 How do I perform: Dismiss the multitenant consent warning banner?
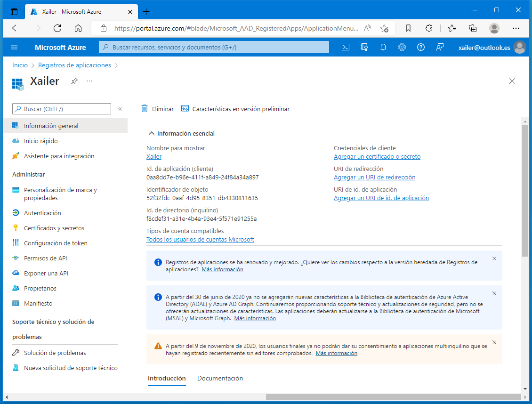pos(494,342)
